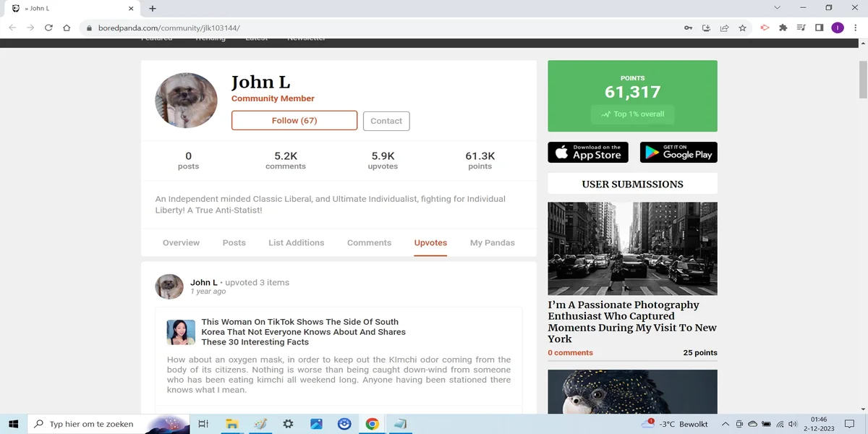Open the Chrome icon on the taskbar
Screen dimensions: 868x434
372,424
